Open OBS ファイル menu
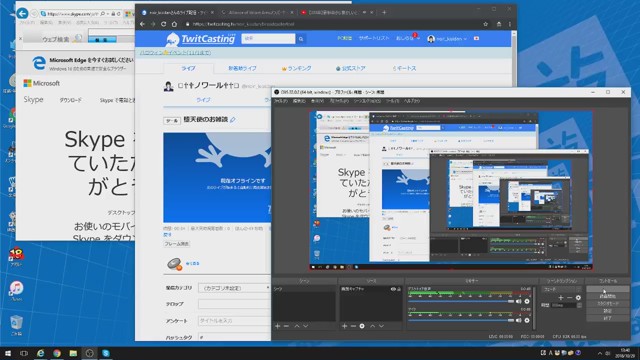The height and width of the screenshot is (360, 640). pos(280,101)
